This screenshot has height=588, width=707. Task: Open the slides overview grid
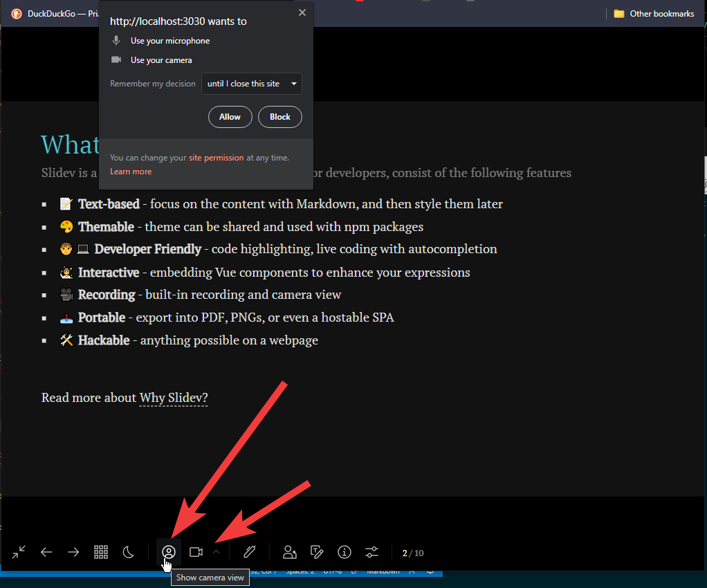(101, 552)
